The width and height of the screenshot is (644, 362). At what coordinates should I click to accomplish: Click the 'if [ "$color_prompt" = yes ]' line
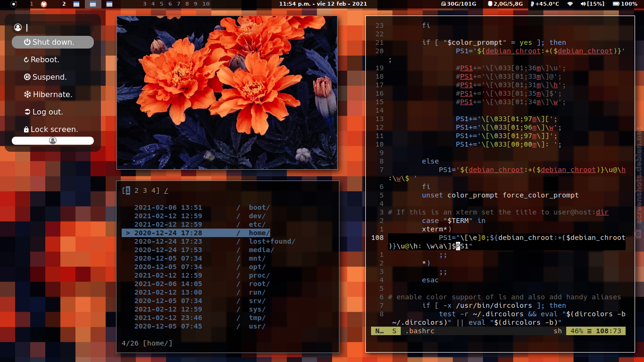[x=494, y=42]
